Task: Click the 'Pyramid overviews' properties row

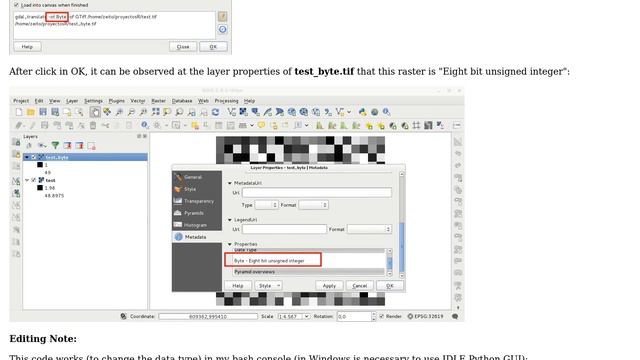Action: 309,272
